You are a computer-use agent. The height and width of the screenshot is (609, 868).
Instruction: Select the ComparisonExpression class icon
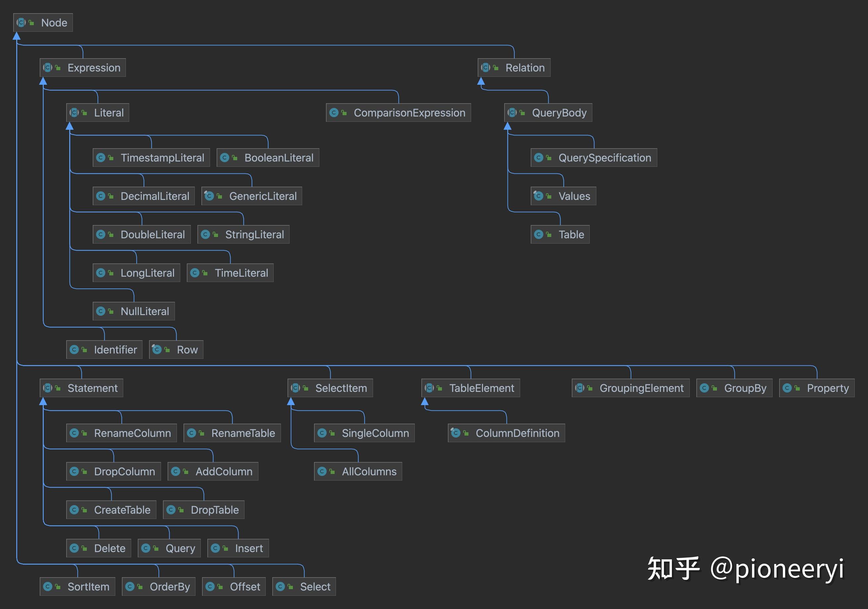tap(334, 113)
